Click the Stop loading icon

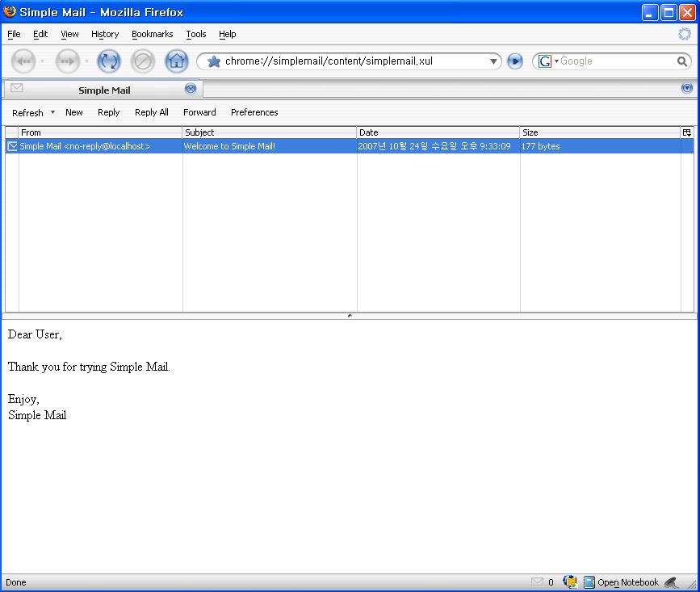coord(143,61)
